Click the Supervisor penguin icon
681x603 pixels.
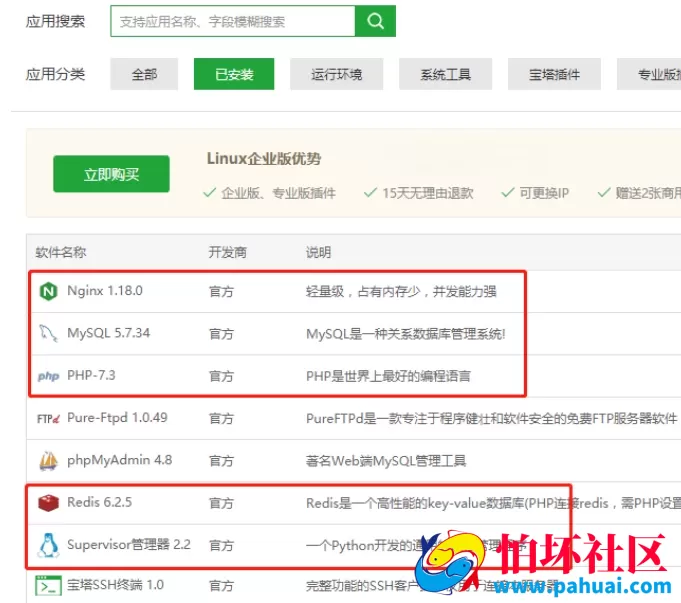48,545
